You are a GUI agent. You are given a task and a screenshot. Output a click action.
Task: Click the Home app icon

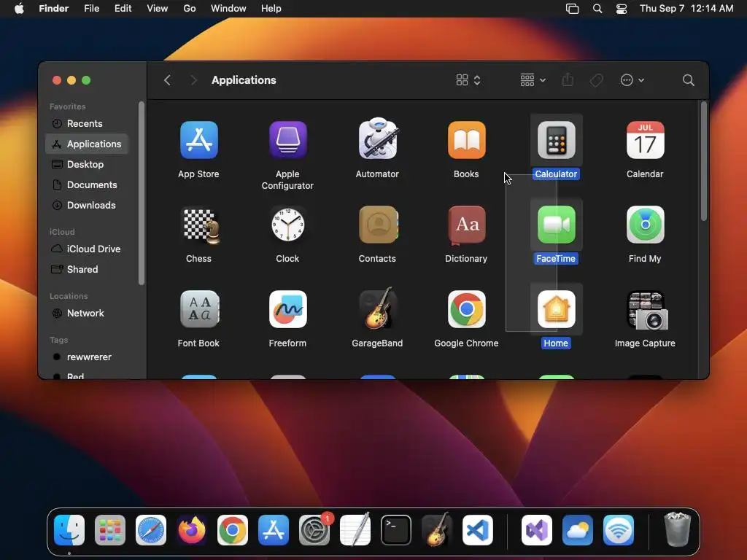coord(556,309)
